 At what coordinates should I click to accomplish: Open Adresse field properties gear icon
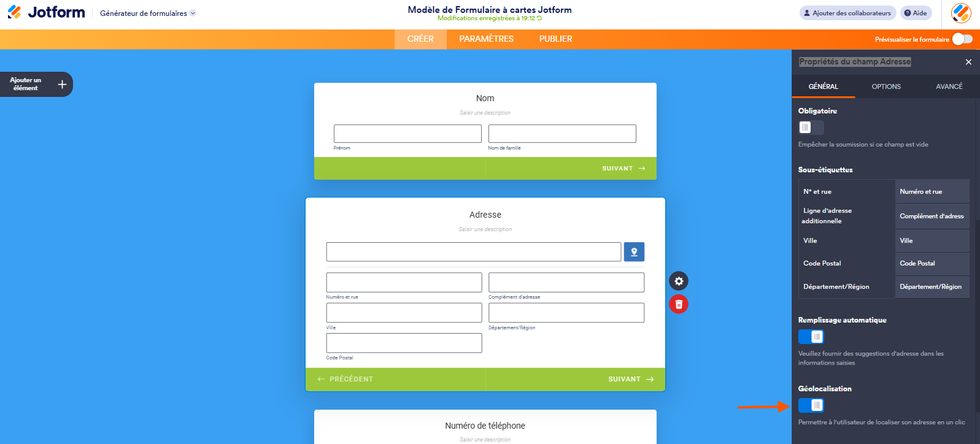pos(679,281)
